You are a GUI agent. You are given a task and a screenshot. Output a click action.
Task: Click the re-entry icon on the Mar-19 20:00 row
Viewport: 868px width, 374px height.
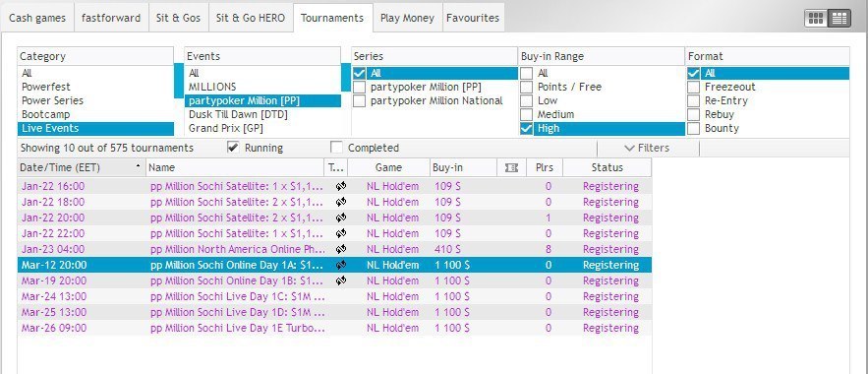tap(340, 280)
